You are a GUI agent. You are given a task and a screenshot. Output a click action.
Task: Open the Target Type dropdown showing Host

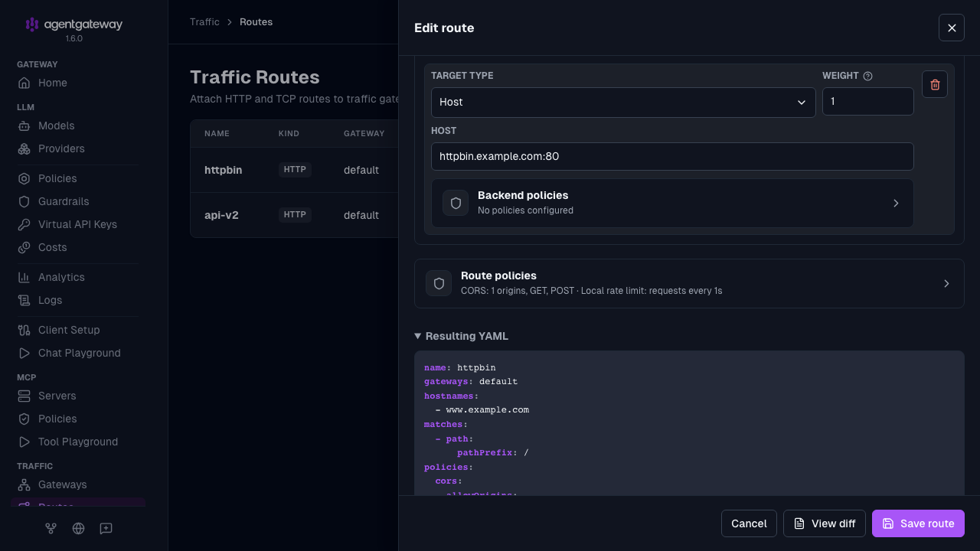coord(623,102)
